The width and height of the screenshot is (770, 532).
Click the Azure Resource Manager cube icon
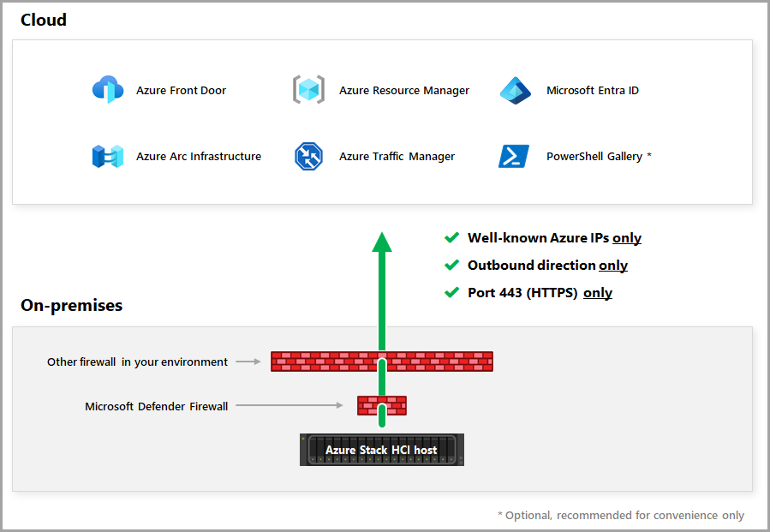[308, 89]
